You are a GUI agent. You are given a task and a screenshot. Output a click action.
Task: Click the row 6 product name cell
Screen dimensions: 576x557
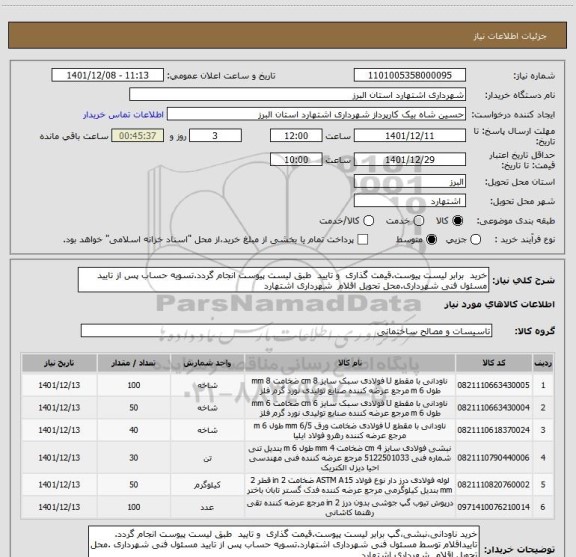pos(350,507)
